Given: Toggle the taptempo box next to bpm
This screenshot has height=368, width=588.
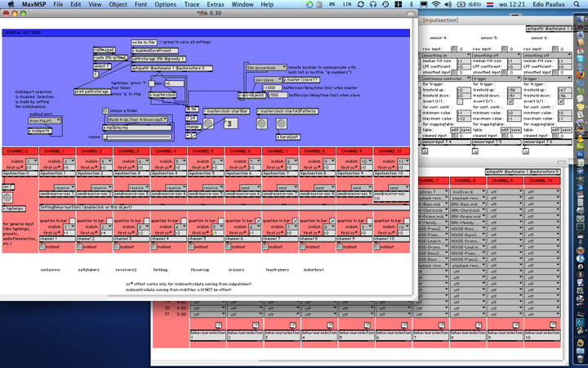Looking at the screenshot, I should point(152,83).
